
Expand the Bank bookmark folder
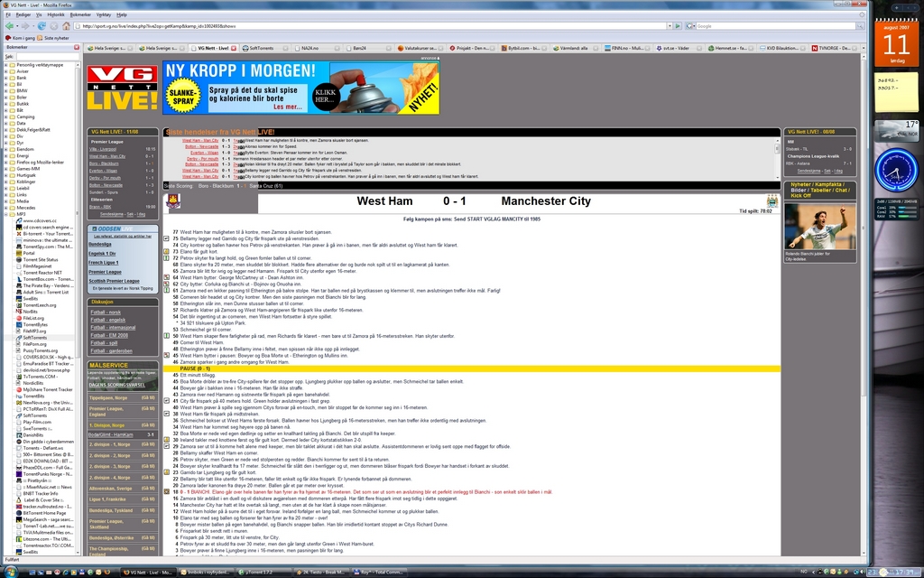(6, 78)
